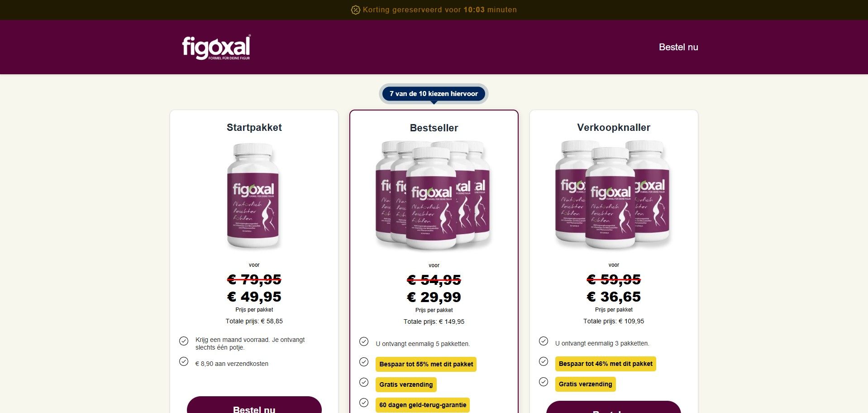The height and width of the screenshot is (413, 868).
Task: Click the Gratis verzending badge in Bestseller
Action: [x=406, y=384]
